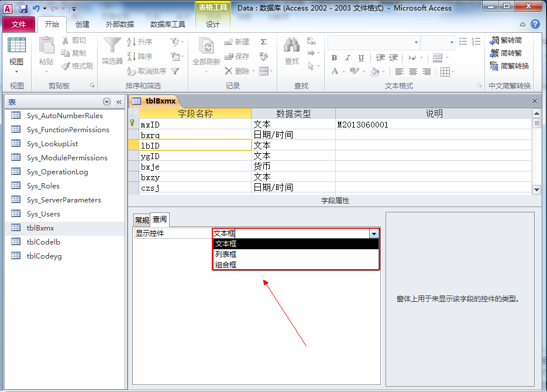Open Help with the question mark icon
The width and height of the screenshot is (547, 392).
pos(535,25)
